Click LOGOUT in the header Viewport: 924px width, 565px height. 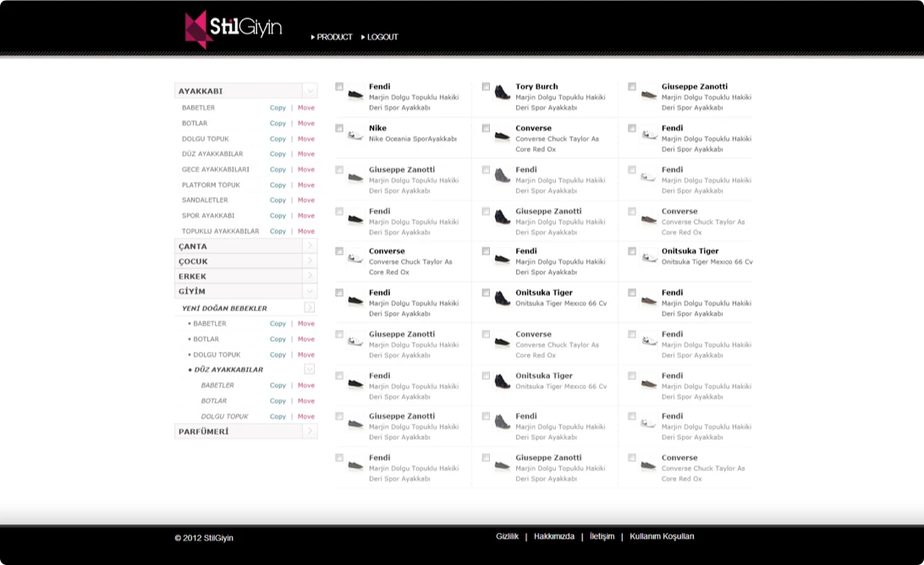tap(379, 37)
